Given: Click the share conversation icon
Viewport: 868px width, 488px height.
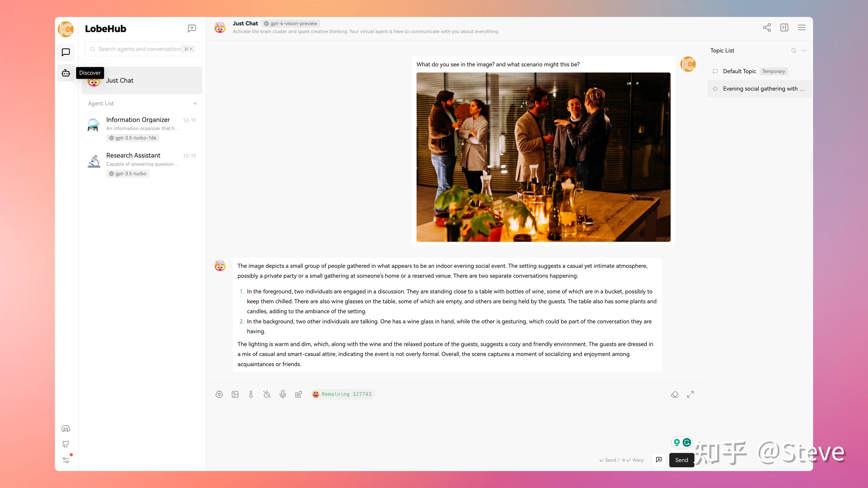Looking at the screenshot, I should coord(767,28).
